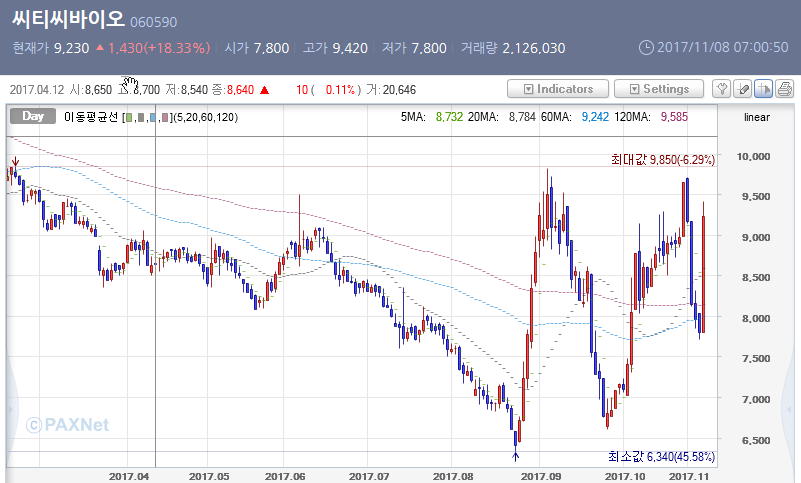Screen dimensions: 801x483
Task: Click the 씨티씨바이오 stock name title
Action: tap(68, 19)
